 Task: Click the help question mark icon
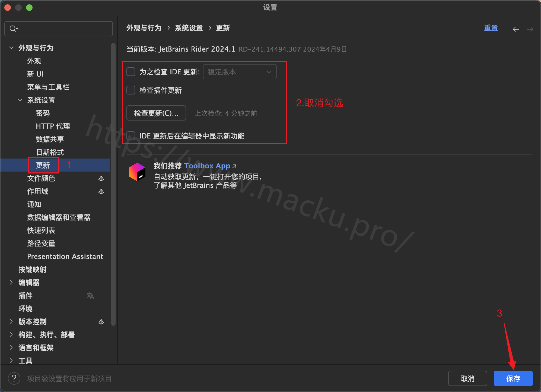point(14,378)
